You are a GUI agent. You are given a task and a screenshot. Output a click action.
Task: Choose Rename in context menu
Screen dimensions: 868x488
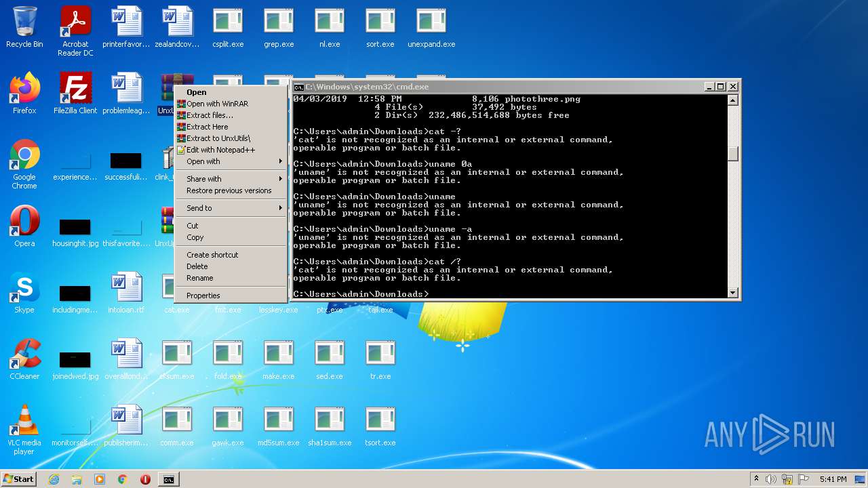231,278
